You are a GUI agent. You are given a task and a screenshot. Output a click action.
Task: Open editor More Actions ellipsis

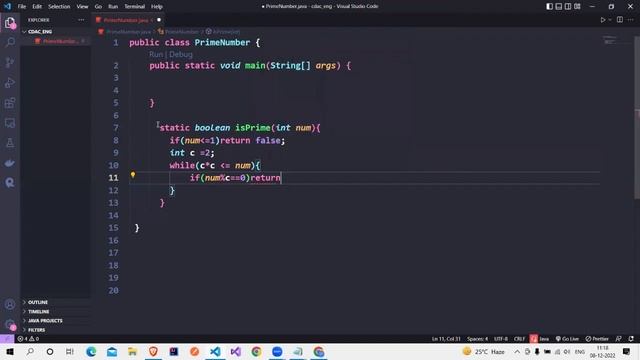[x=631, y=20]
